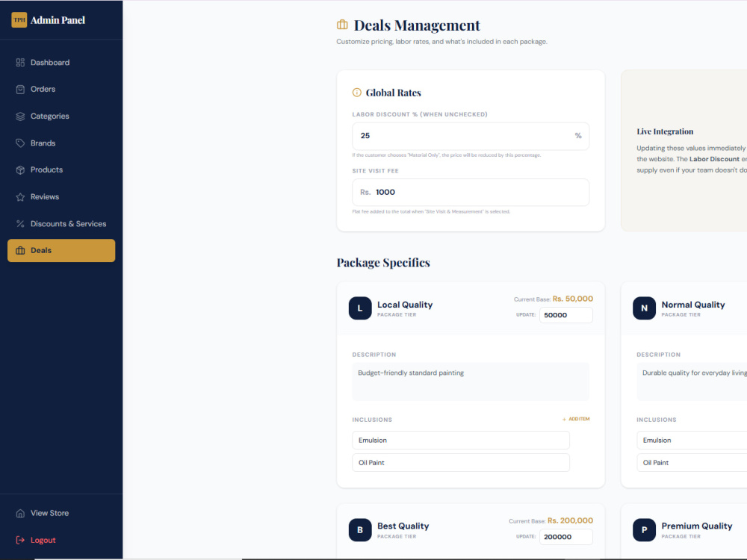Click the Brands tag icon in sidebar
Image resolution: width=747 pixels, height=560 pixels.
[20, 143]
